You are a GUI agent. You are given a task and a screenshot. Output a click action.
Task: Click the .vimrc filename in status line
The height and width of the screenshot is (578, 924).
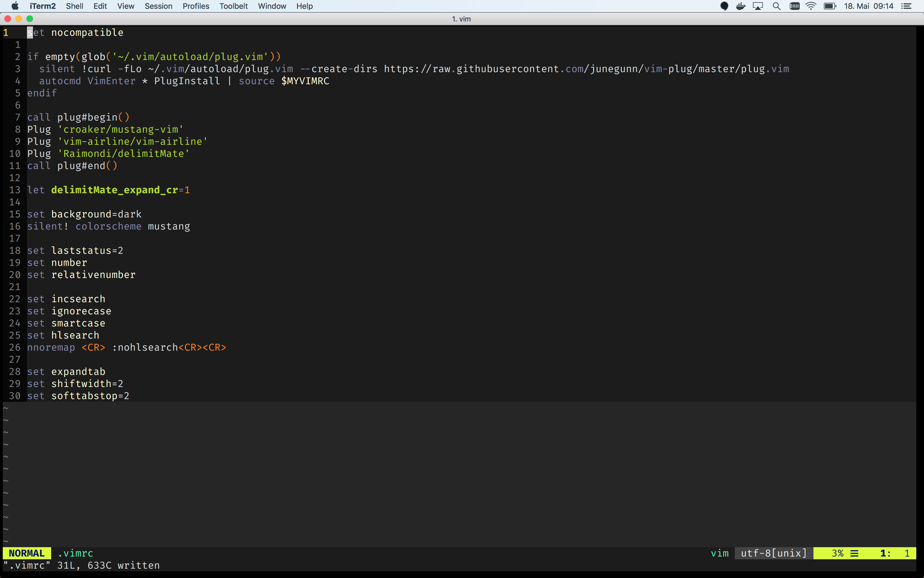76,553
